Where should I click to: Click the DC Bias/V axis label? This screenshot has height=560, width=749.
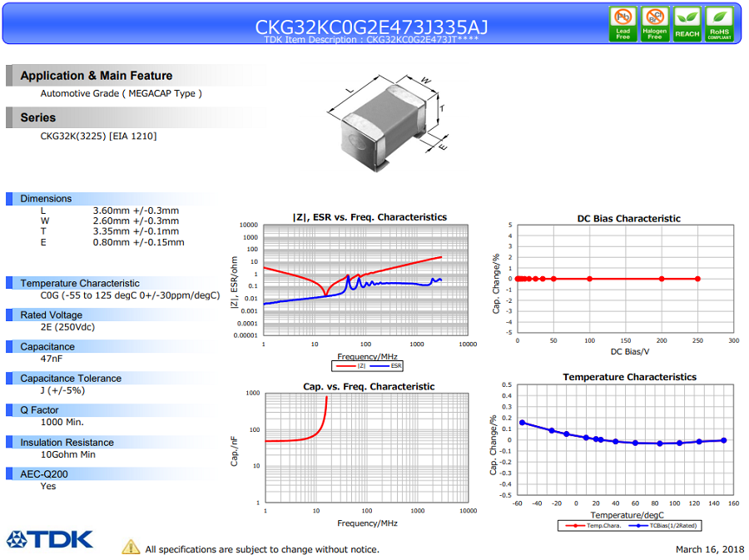(x=630, y=352)
